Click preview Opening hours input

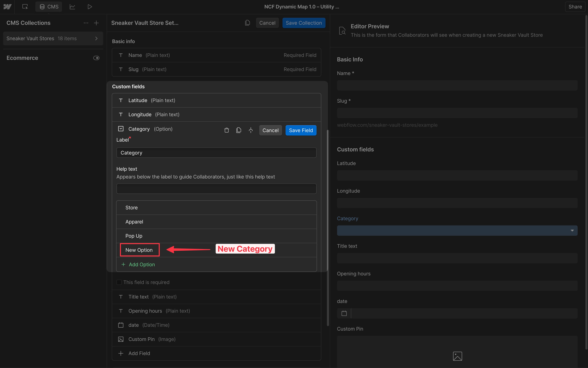click(457, 286)
